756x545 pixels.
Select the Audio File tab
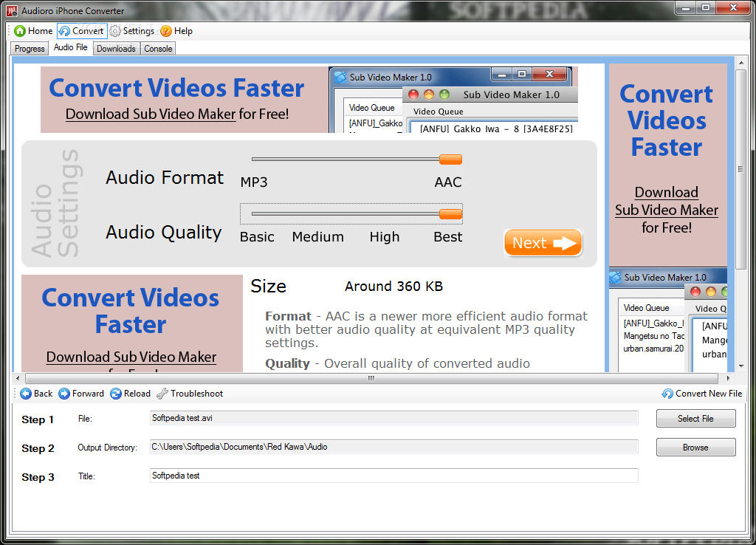click(x=70, y=47)
